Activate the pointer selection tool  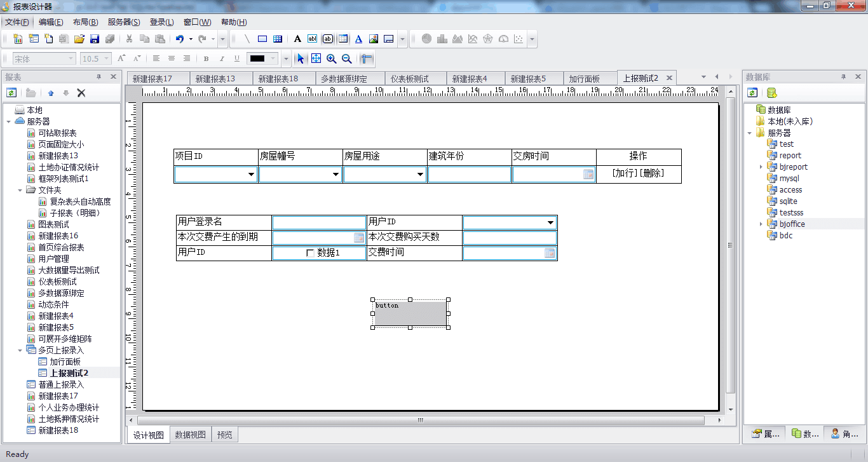(x=301, y=58)
